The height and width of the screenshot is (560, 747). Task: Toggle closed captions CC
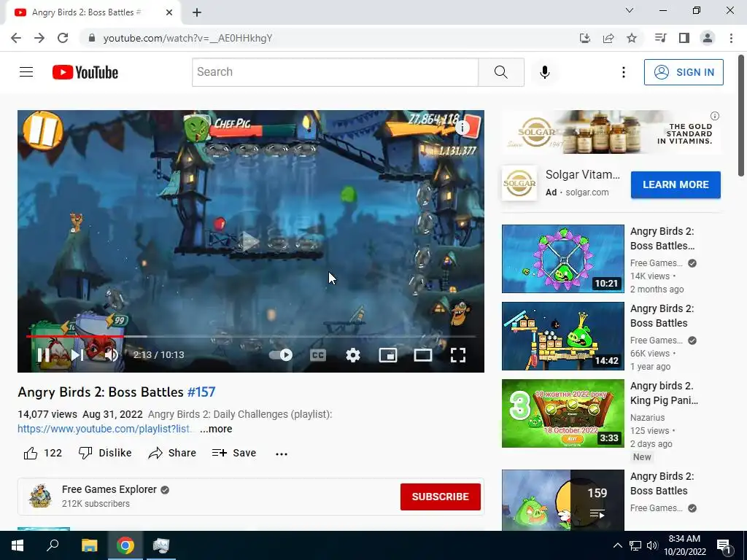point(318,355)
